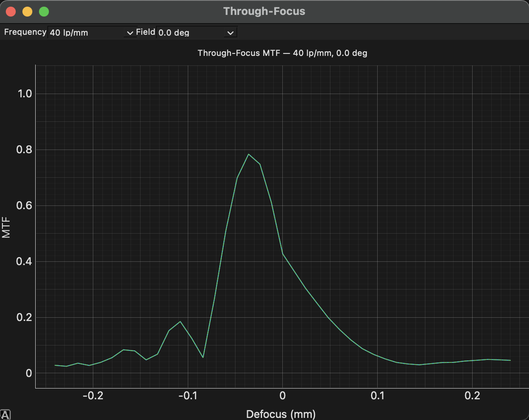Screen dimensions: 529x420
Task: Click the "0.2" x-axis tick label
Action: (x=472, y=396)
